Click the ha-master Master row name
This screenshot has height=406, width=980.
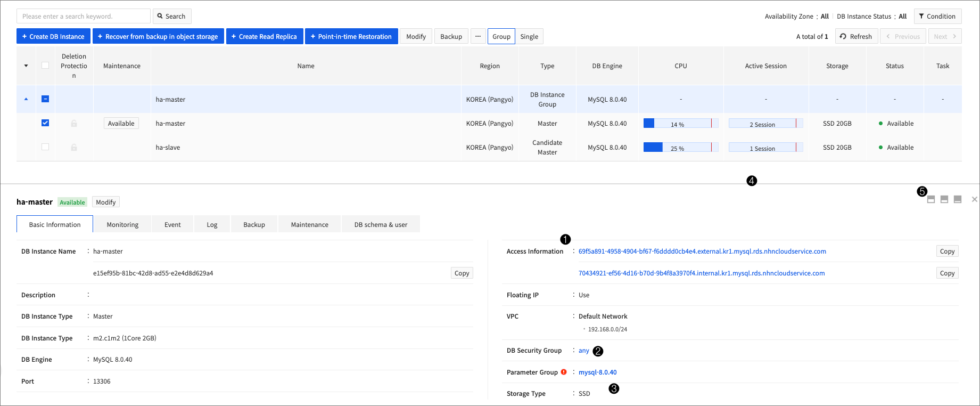point(170,124)
